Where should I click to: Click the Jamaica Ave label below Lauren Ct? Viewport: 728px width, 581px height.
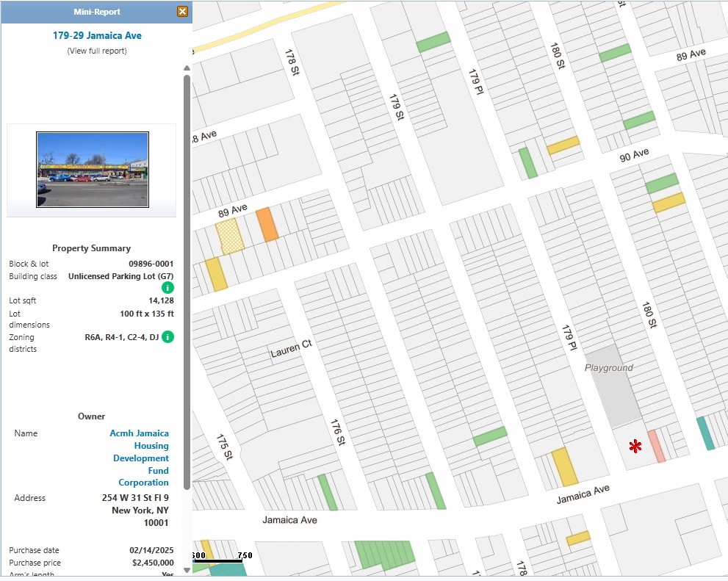point(289,520)
